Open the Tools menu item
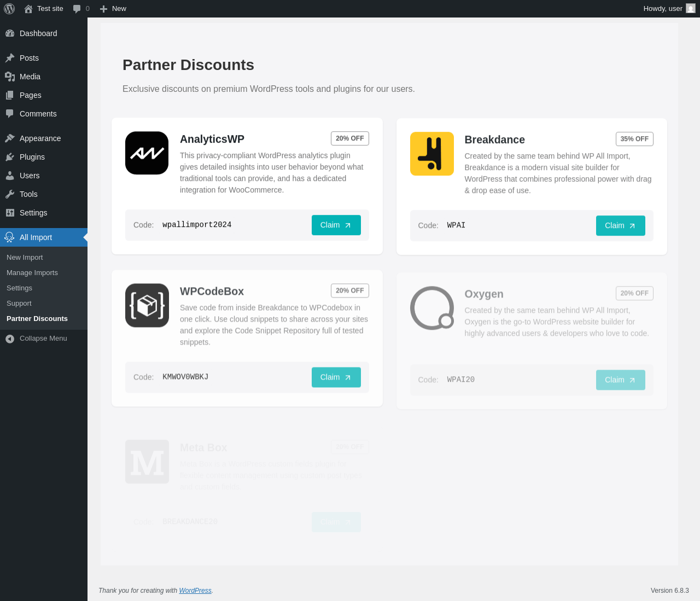Viewport: 700px width, 601px height. pyautogui.click(x=44, y=194)
